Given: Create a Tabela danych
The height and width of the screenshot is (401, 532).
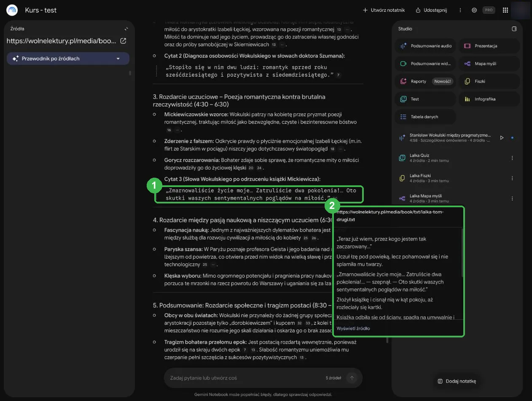Looking at the screenshot, I should tap(425, 117).
